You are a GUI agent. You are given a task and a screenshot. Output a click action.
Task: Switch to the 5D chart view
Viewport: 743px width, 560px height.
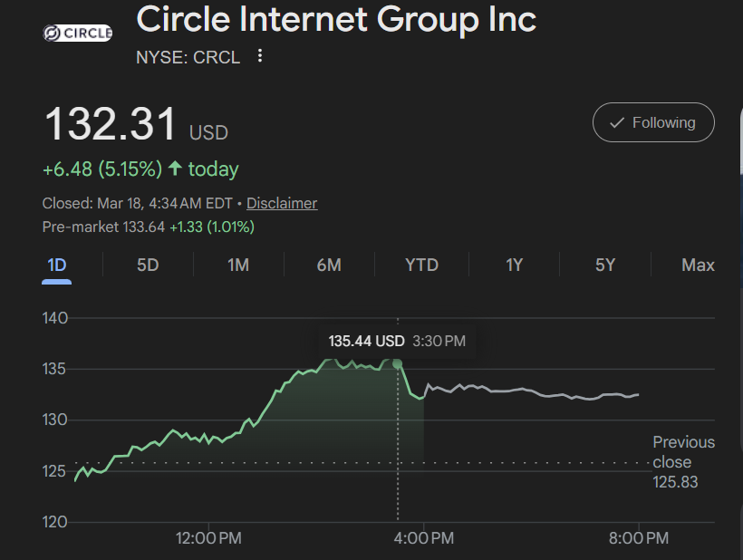(x=148, y=265)
